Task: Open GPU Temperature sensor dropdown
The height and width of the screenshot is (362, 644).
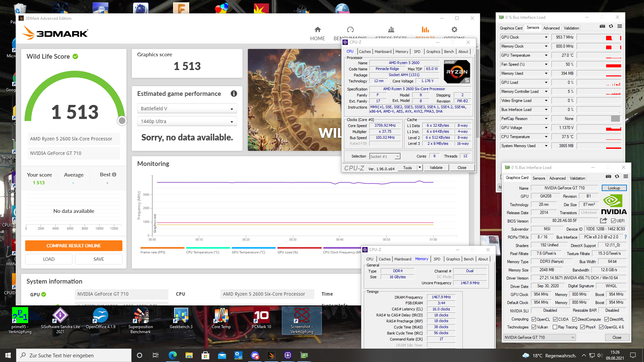Action: (x=546, y=55)
